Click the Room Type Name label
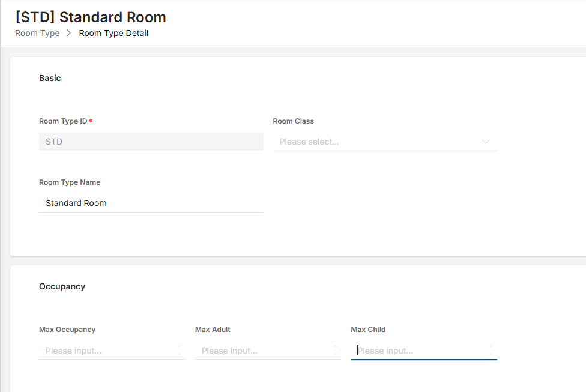 pyautogui.click(x=70, y=182)
